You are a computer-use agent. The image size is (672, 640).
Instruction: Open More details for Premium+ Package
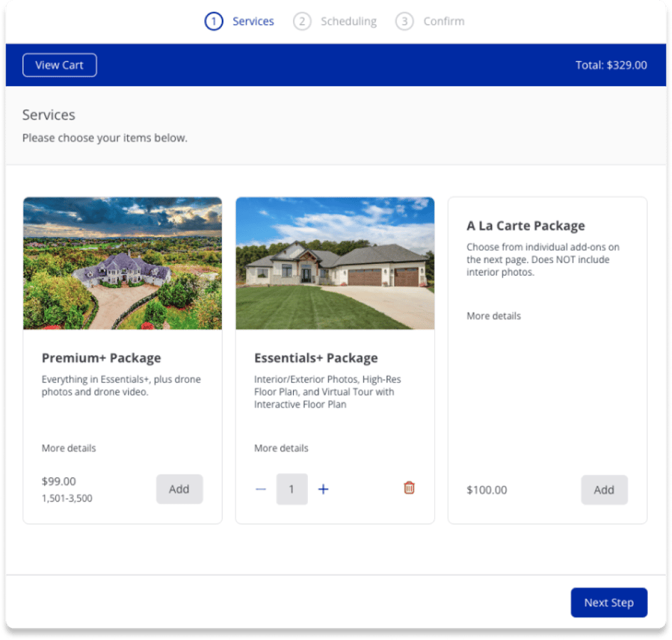[68, 448]
